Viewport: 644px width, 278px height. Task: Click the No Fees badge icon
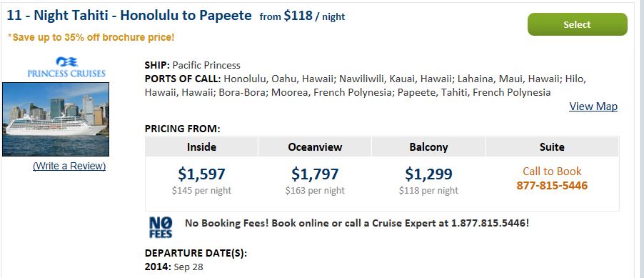pos(161,227)
